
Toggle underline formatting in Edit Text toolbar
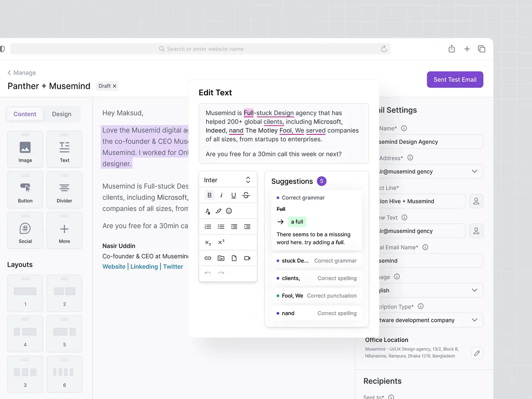234,196
